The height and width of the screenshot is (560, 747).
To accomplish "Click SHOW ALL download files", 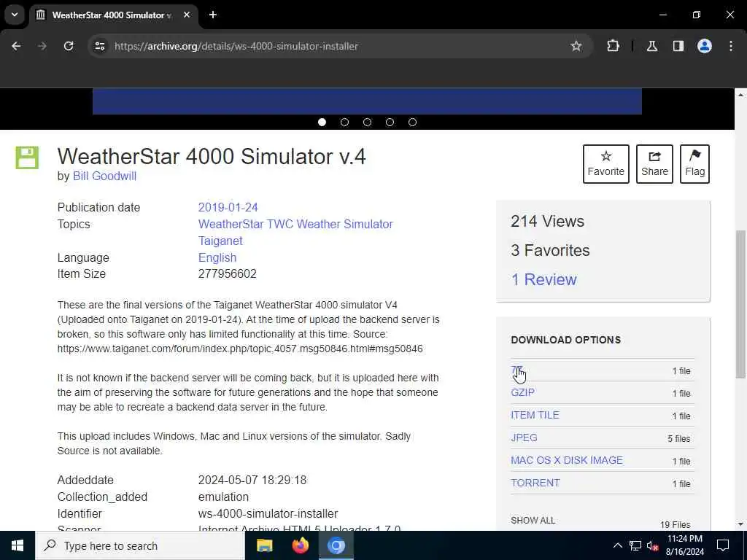I will point(533,520).
